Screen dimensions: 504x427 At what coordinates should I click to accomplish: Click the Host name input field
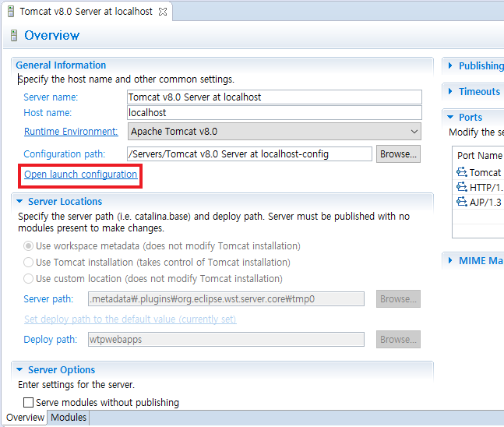[x=274, y=112]
